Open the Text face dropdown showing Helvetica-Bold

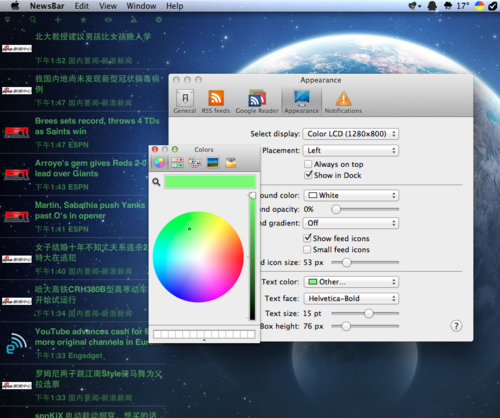(351, 298)
